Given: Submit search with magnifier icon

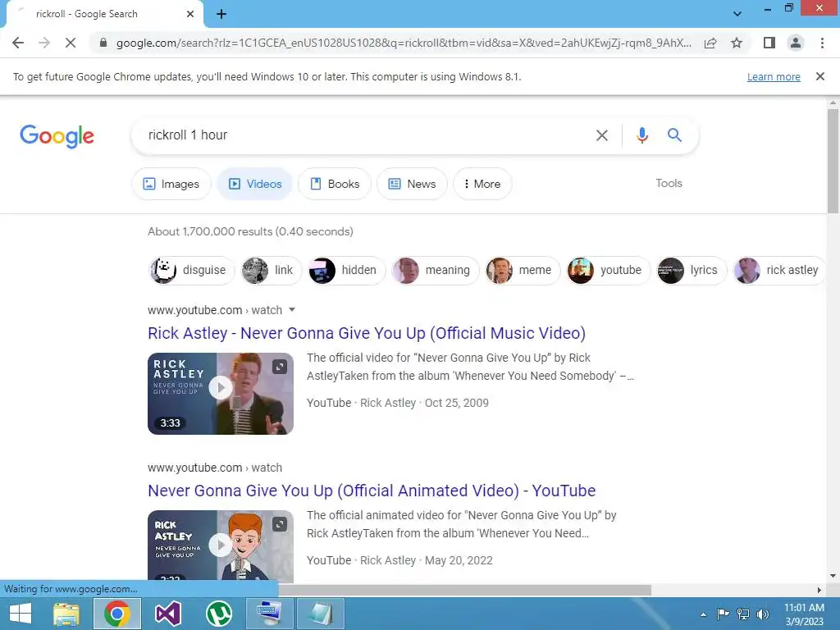Looking at the screenshot, I should (674, 135).
